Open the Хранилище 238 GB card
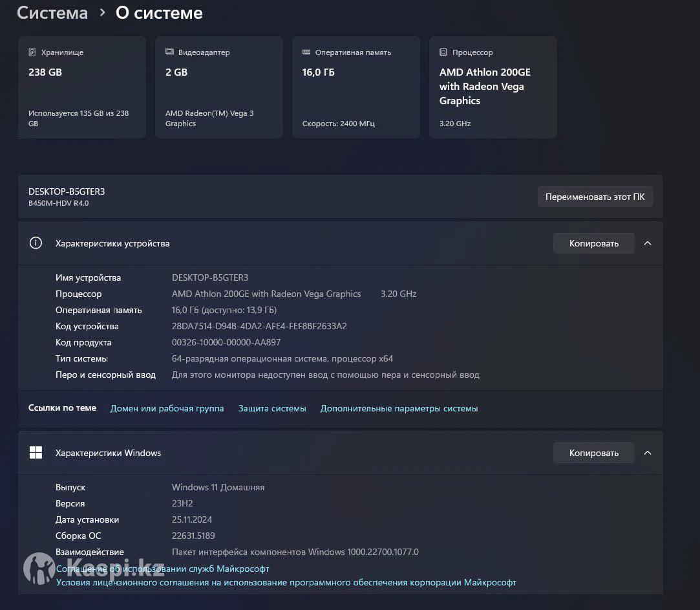700x610 pixels. click(82, 87)
